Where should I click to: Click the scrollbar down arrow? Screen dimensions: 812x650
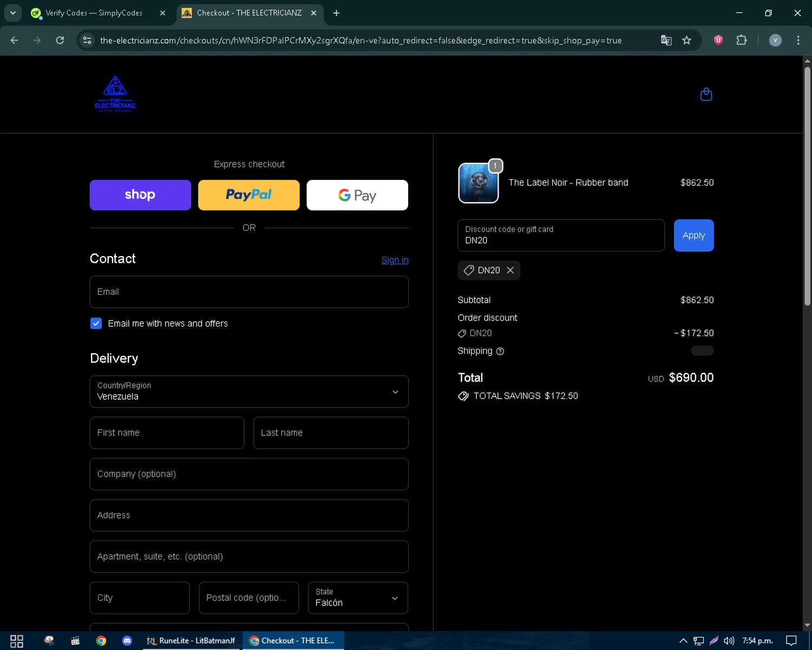click(x=807, y=625)
